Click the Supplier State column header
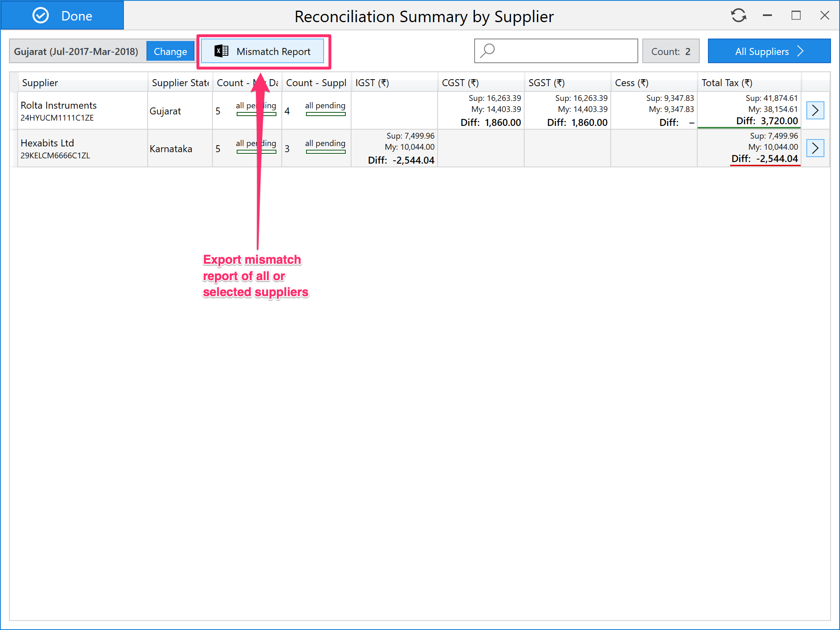 [x=180, y=83]
